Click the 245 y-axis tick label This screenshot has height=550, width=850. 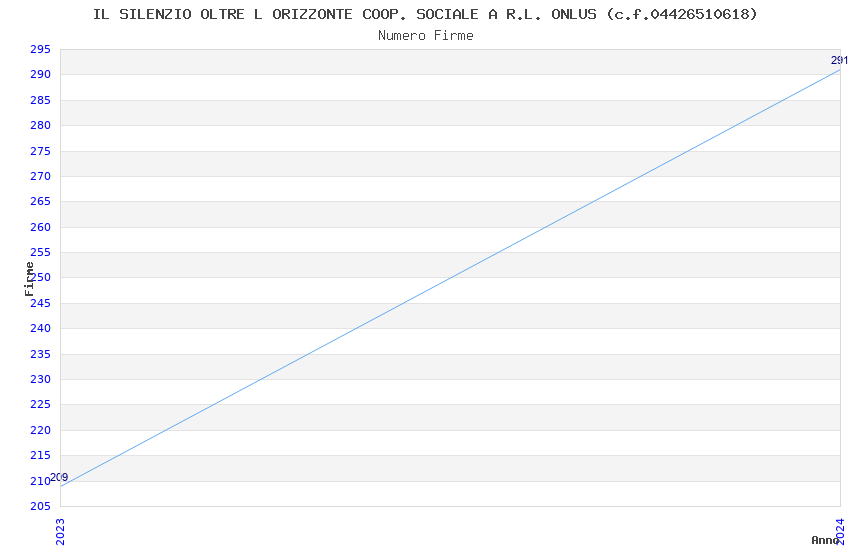pyautogui.click(x=41, y=303)
